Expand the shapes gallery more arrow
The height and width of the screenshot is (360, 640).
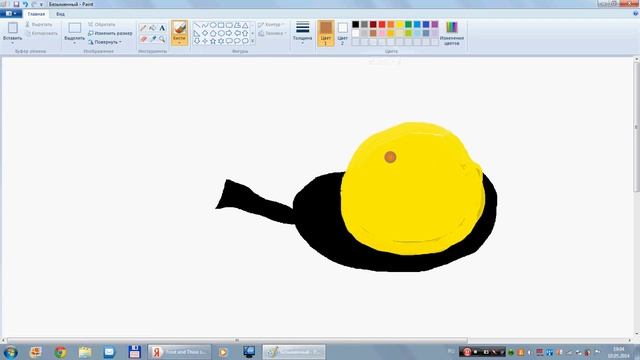click(x=253, y=41)
